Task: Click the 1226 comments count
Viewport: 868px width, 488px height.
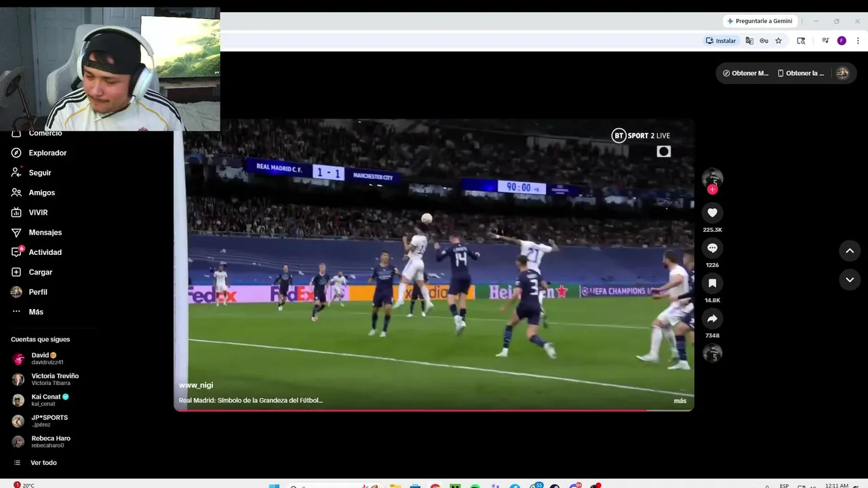Action: coord(712,265)
